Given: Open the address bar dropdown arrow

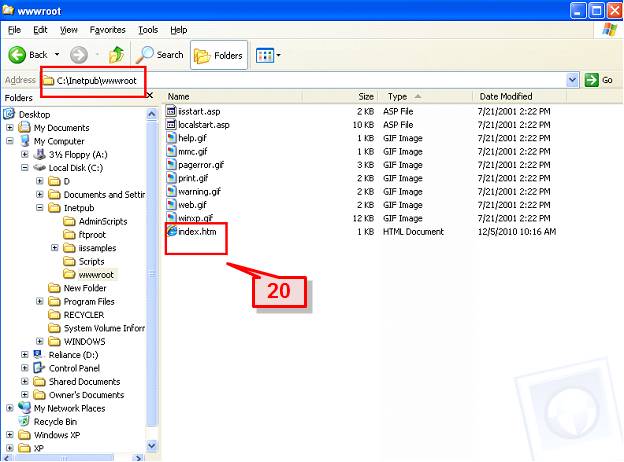Looking at the screenshot, I should pyautogui.click(x=572, y=80).
